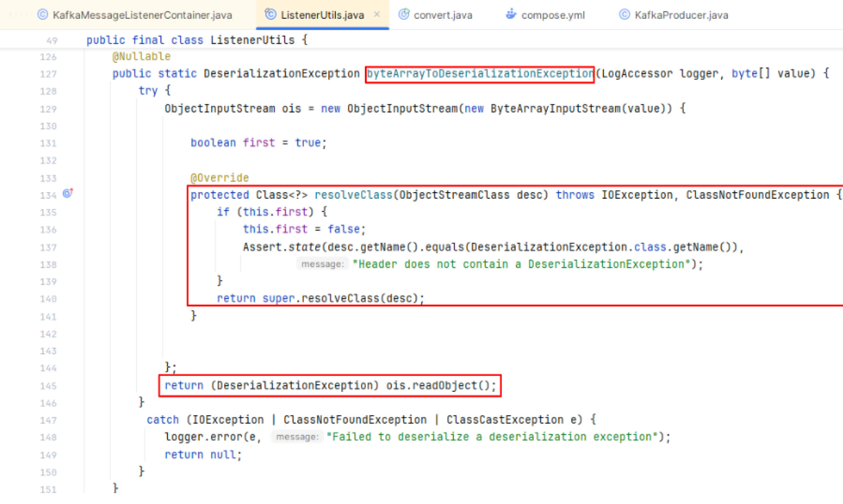
Task: Close the ListenerUtils.java tab
Action: tap(377, 15)
